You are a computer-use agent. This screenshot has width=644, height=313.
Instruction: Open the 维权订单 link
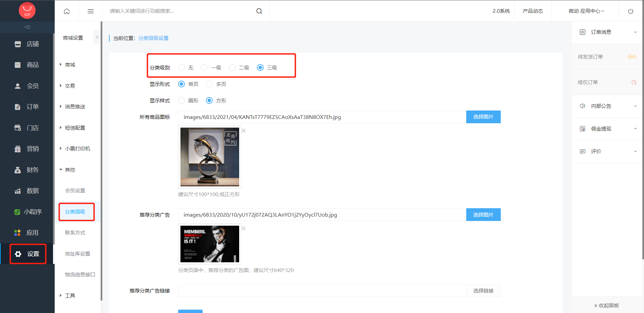tap(588, 82)
